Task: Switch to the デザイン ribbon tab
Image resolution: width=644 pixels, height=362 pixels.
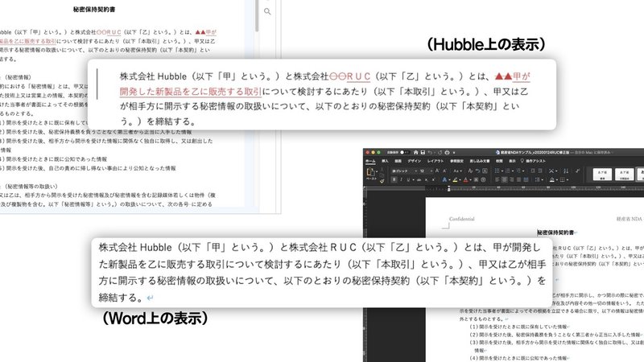Action: coord(415,162)
